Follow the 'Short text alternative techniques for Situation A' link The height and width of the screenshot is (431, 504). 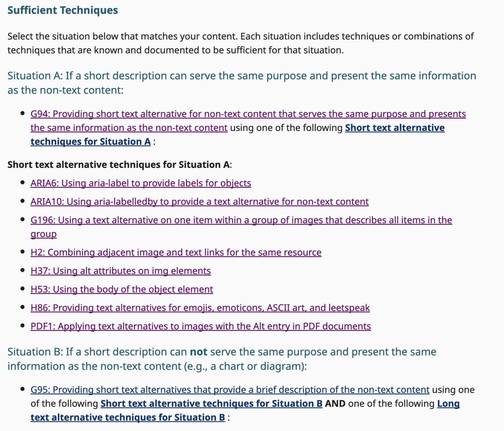[x=394, y=128]
